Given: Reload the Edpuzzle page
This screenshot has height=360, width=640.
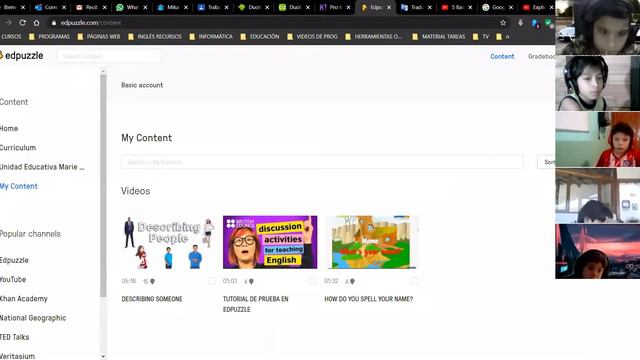Looking at the screenshot, I should click(22, 23).
